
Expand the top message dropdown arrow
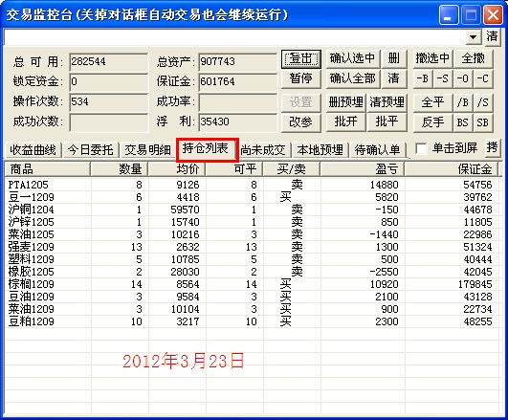pos(474,37)
